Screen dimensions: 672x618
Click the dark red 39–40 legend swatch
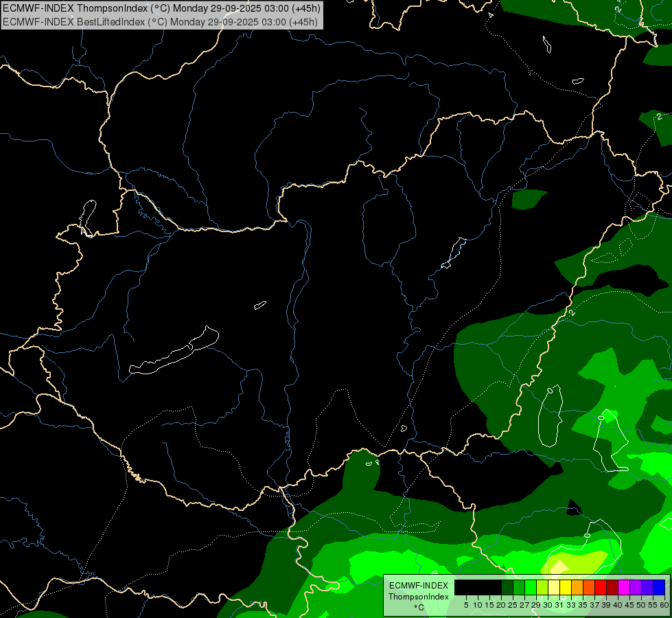click(612, 587)
